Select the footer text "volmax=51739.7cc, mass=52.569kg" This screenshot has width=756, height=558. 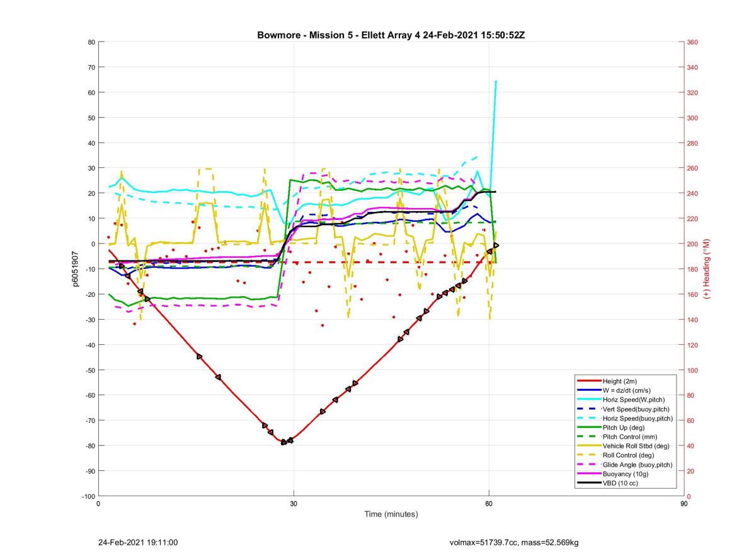coord(513,542)
